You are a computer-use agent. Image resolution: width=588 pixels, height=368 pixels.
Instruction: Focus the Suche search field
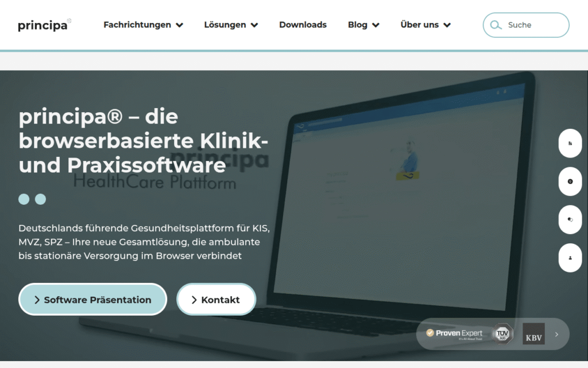coord(526,25)
